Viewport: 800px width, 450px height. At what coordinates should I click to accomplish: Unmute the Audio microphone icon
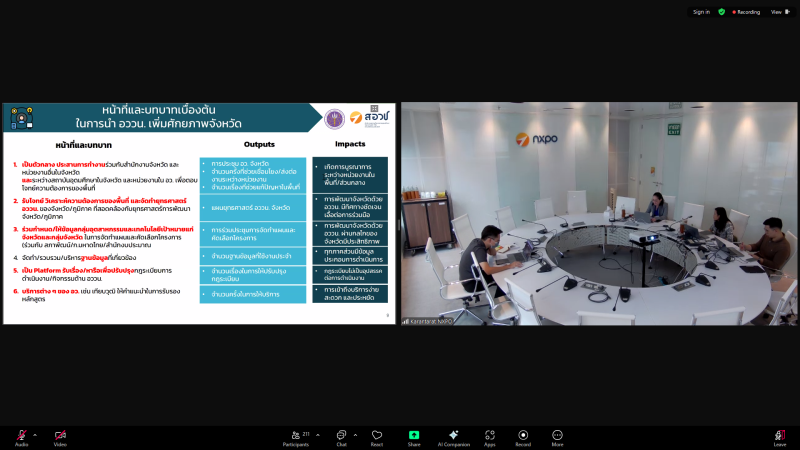click(x=21, y=435)
